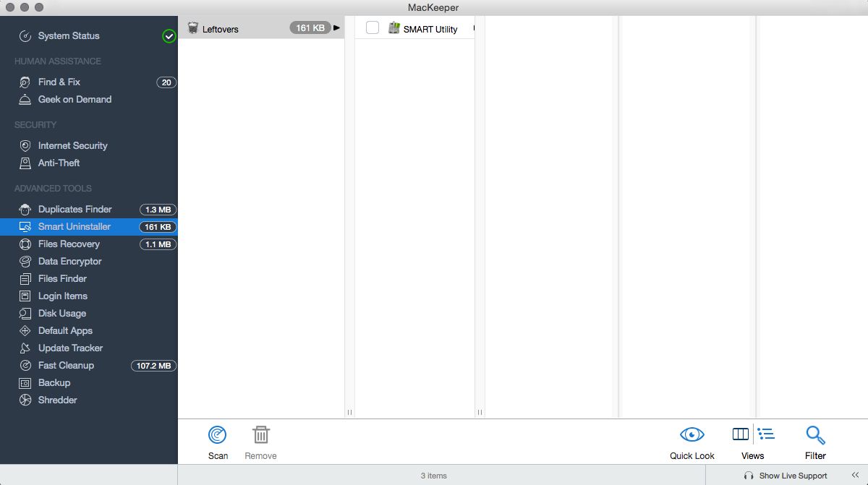Start a Scan
The height and width of the screenshot is (485, 868).
pos(218,442)
